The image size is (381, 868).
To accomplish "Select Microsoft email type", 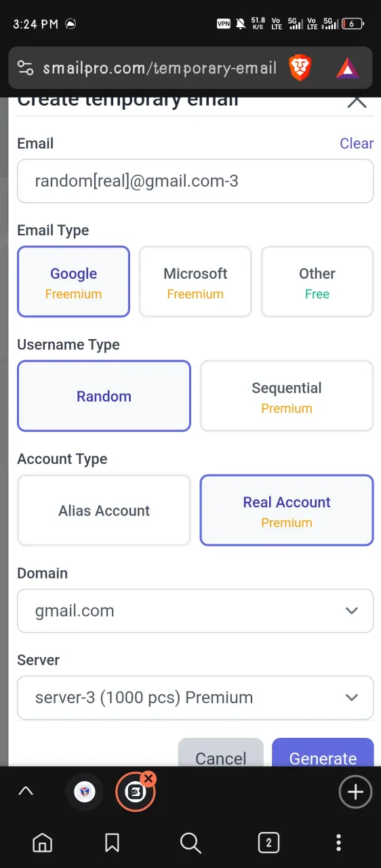I will click(x=195, y=281).
